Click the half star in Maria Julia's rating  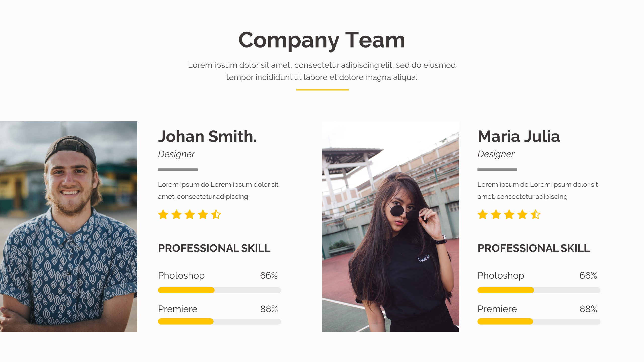click(x=536, y=214)
